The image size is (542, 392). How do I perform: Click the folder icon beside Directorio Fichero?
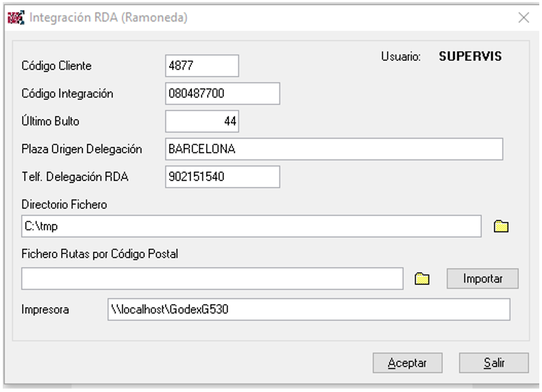point(502,226)
